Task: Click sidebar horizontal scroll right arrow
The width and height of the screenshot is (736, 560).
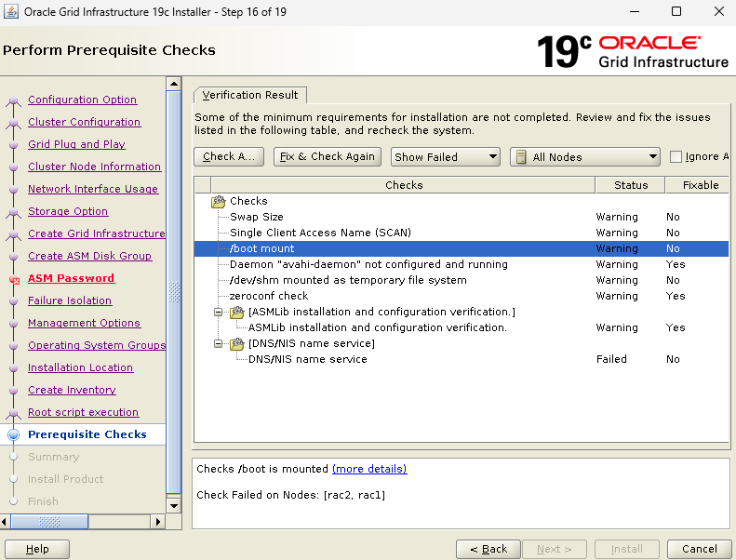Action: coord(158,522)
